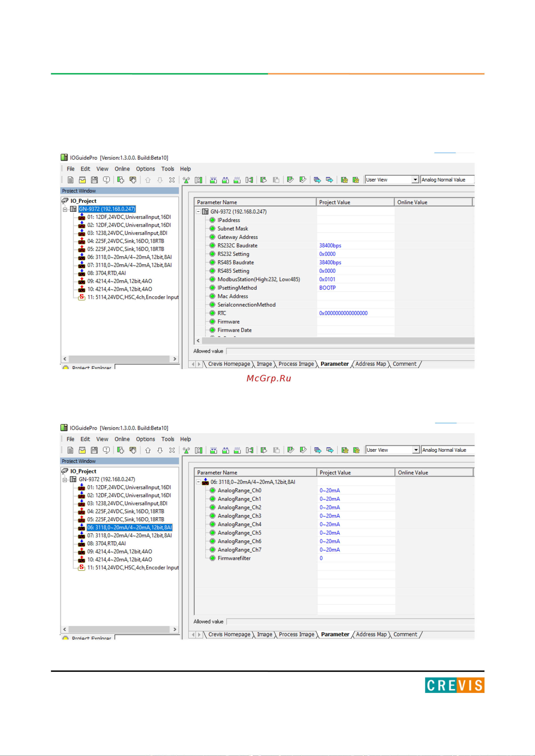Open the Help menu in upper window
Screen dimensions: 535x756
(186, 169)
